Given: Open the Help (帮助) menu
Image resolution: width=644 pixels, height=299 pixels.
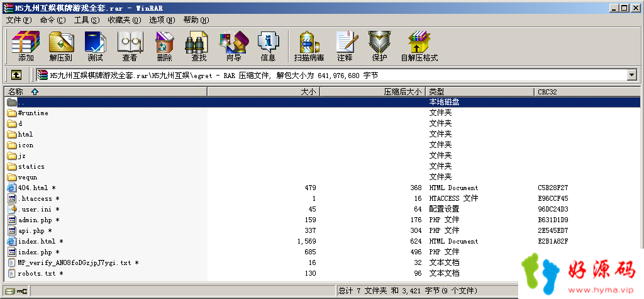Looking at the screenshot, I should 196,20.
